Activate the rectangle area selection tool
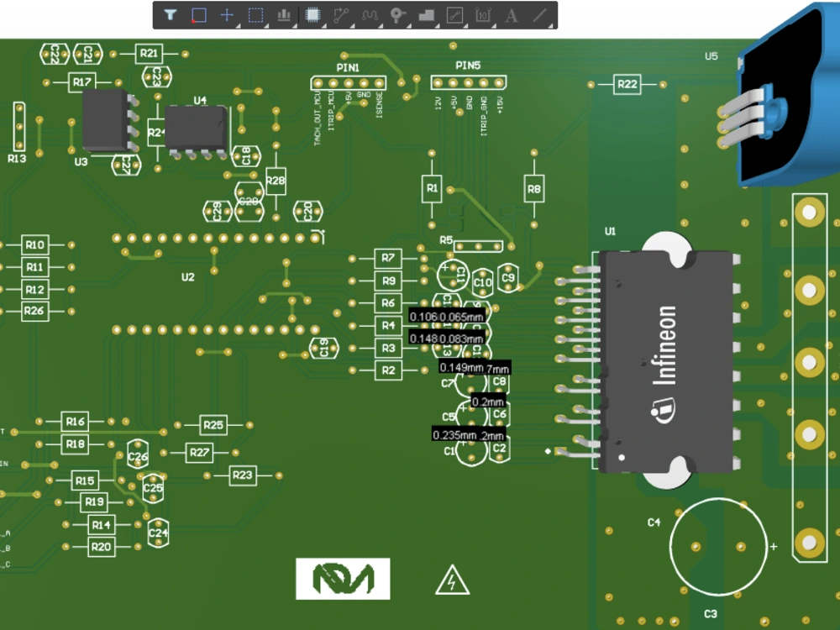The width and height of the screenshot is (840, 630). coord(198,13)
